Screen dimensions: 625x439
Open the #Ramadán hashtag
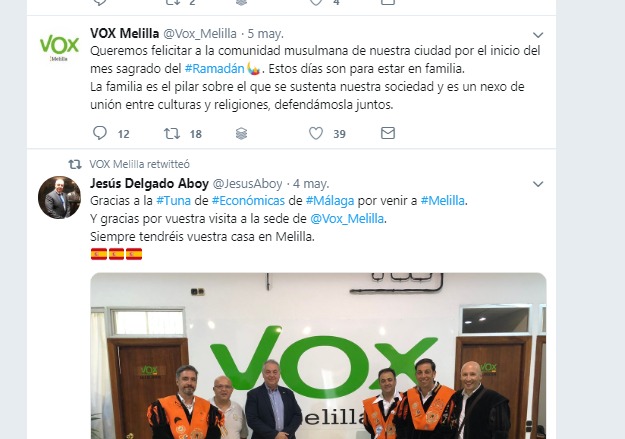214,69
